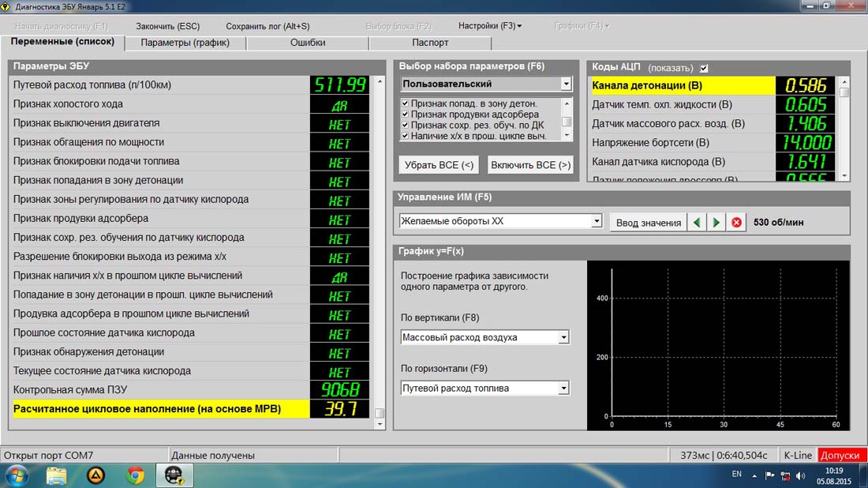Open the 'По вертикали' Массовый расход воздуха dropdown

coord(563,337)
